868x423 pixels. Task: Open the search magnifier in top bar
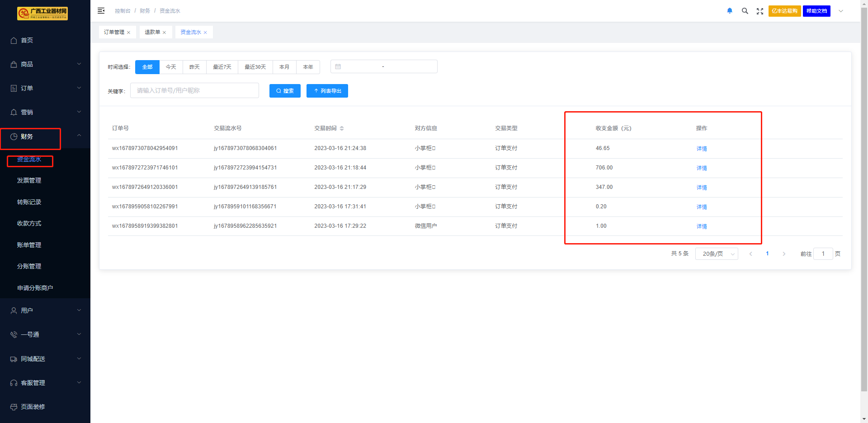[745, 11]
